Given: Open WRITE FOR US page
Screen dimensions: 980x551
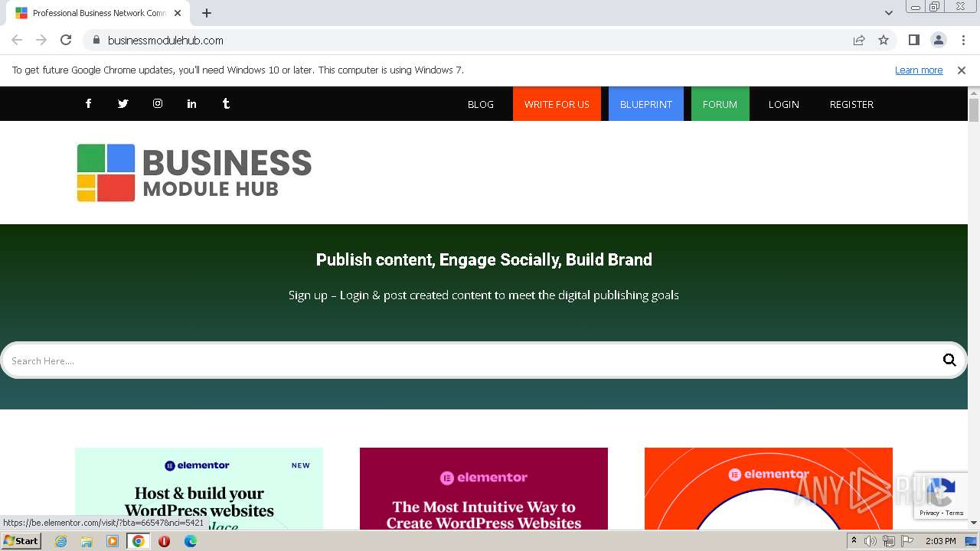Looking at the screenshot, I should [557, 104].
